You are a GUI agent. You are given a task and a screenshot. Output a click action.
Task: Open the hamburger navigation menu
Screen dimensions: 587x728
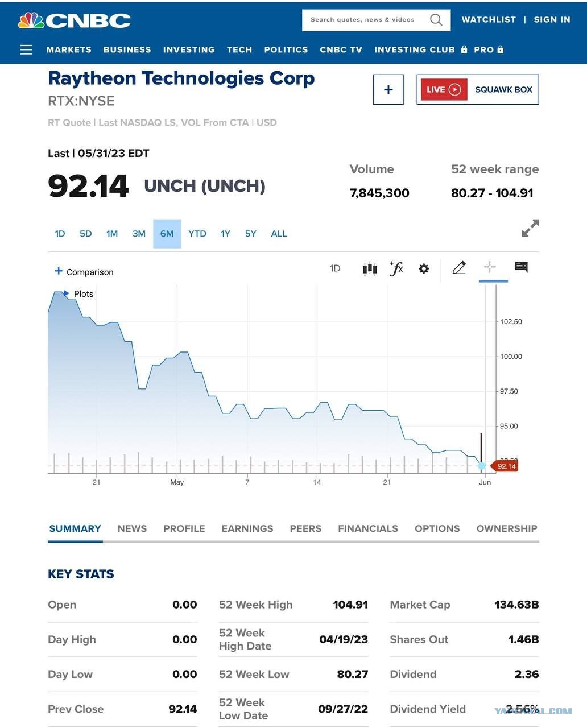pyautogui.click(x=26, y=49)
